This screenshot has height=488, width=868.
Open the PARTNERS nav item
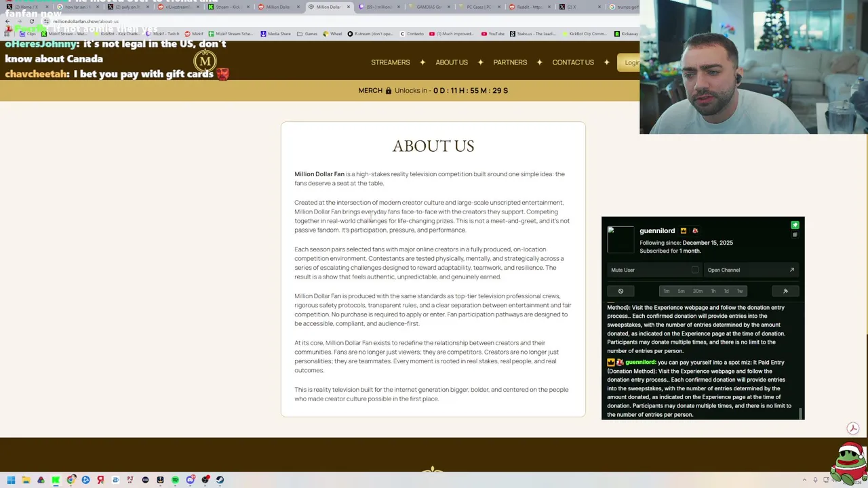pos(510,62)
